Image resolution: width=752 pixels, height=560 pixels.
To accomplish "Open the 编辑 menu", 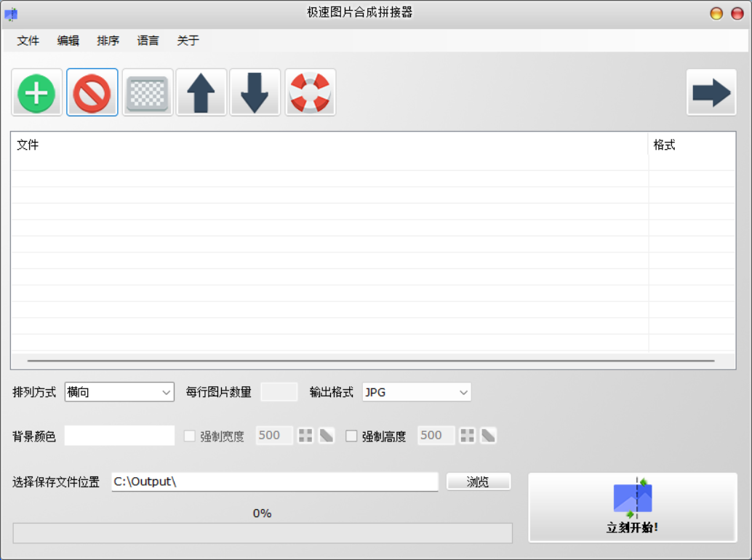I will pyautogui.click(x=68, y=41).
